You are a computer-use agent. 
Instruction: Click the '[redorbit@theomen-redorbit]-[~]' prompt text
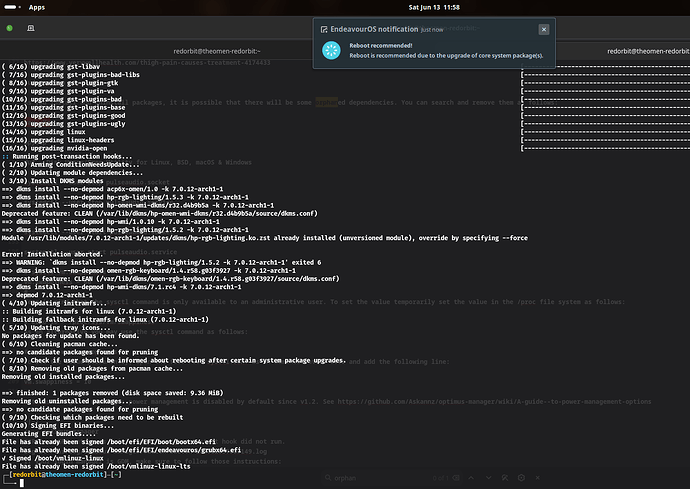click(x=65, y=475)
